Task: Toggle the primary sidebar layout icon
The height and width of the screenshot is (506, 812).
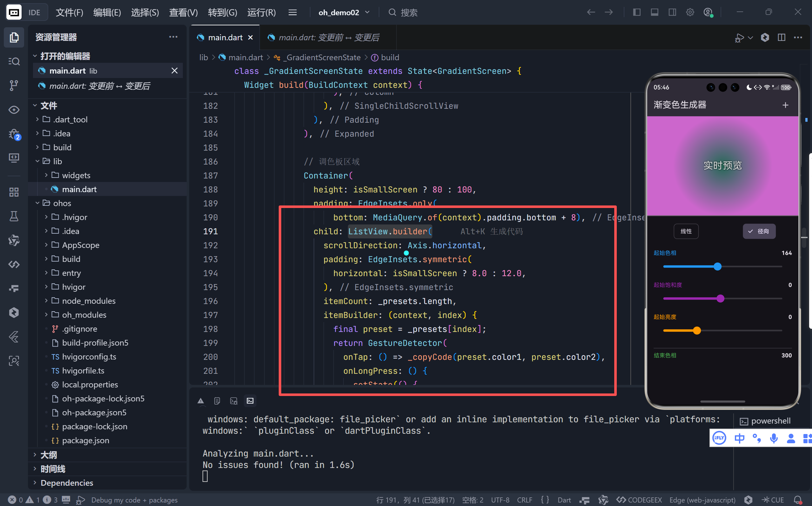Action: [x=636, y=12]
